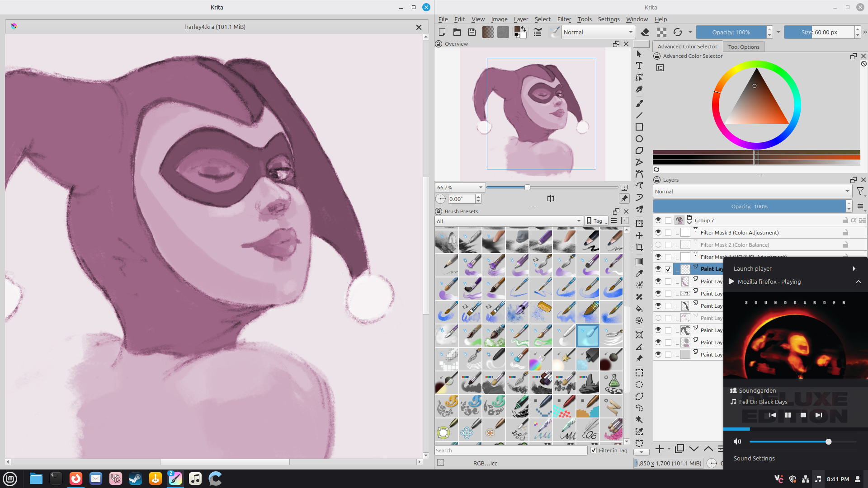
Task: Open Sound Settings in player popup
Action: [x=754, y=458]
